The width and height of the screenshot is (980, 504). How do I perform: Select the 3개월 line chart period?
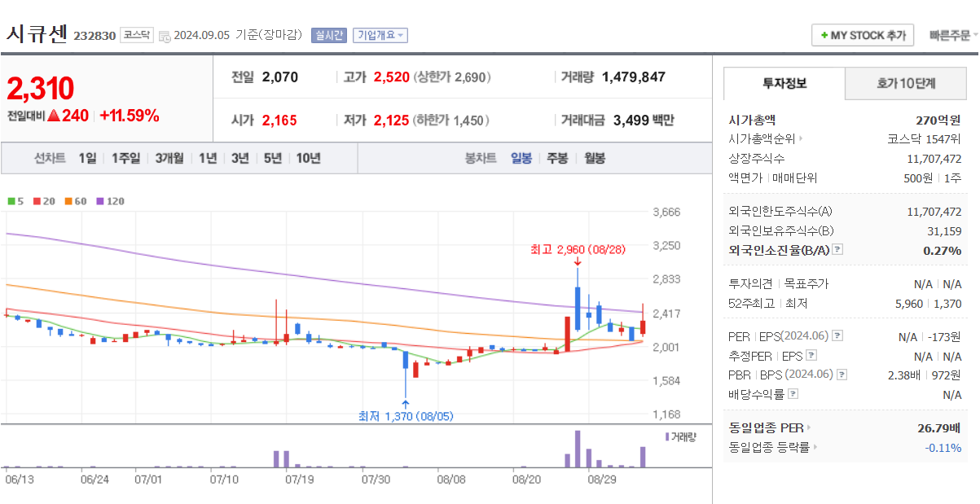point(169,158)
